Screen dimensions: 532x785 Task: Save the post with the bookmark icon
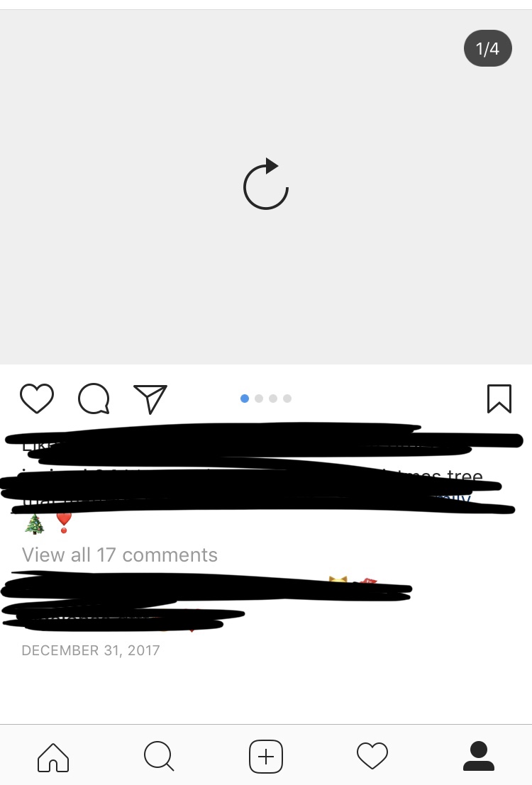coord(499,399)
